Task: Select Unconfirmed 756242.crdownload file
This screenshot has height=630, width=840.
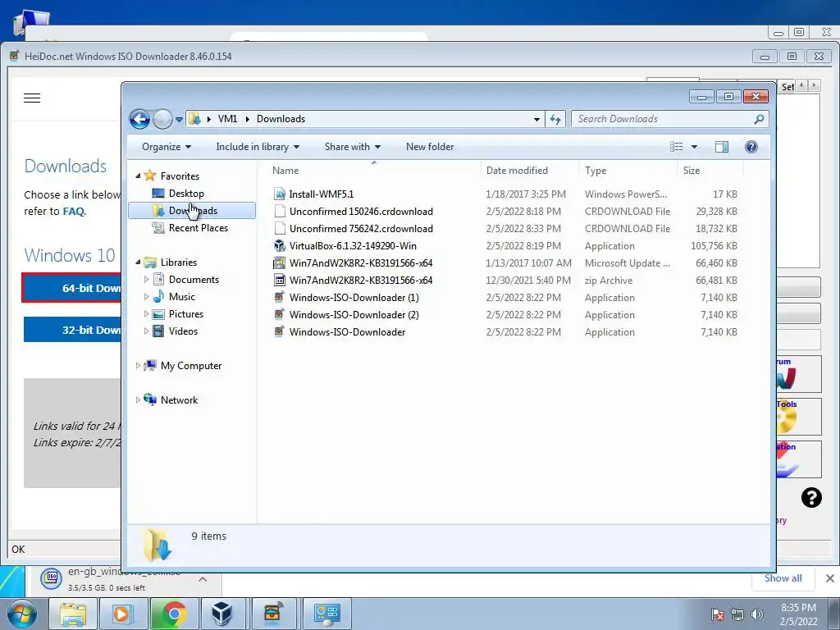Action: pyautogui.click(x=361, y=229)
